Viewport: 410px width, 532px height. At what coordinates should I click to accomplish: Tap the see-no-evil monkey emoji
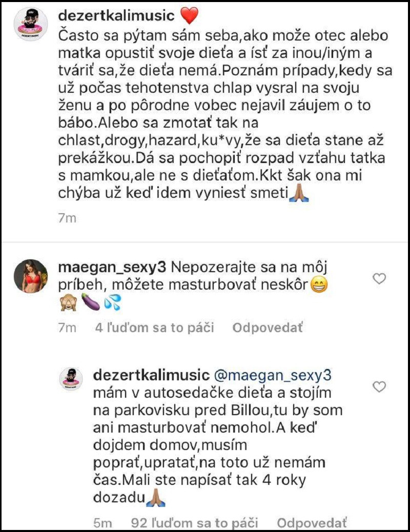point(68,302)
